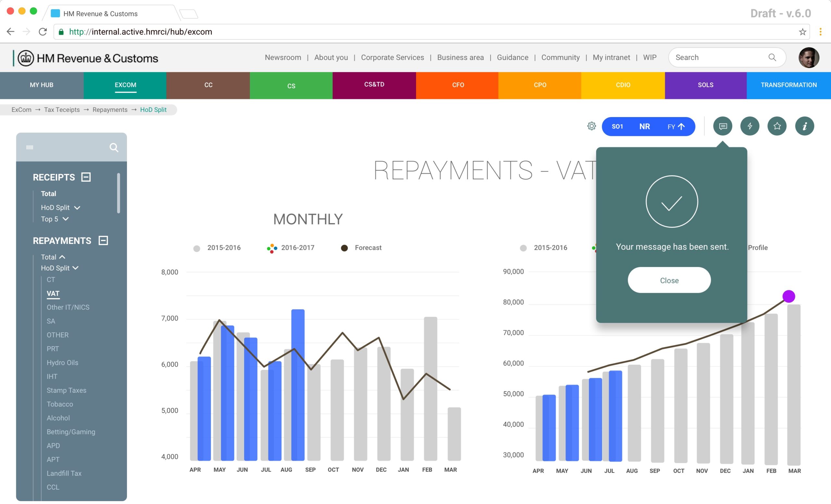Viewport: 831px width, 504px height.
Task: Select CT in sidebar
Action: [x=51, y=280]
